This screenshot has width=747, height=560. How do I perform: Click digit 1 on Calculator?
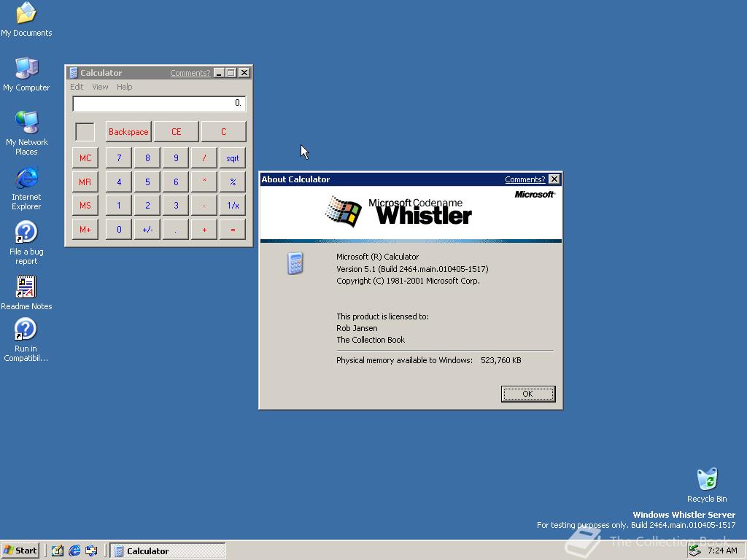(x=119, y=205)
